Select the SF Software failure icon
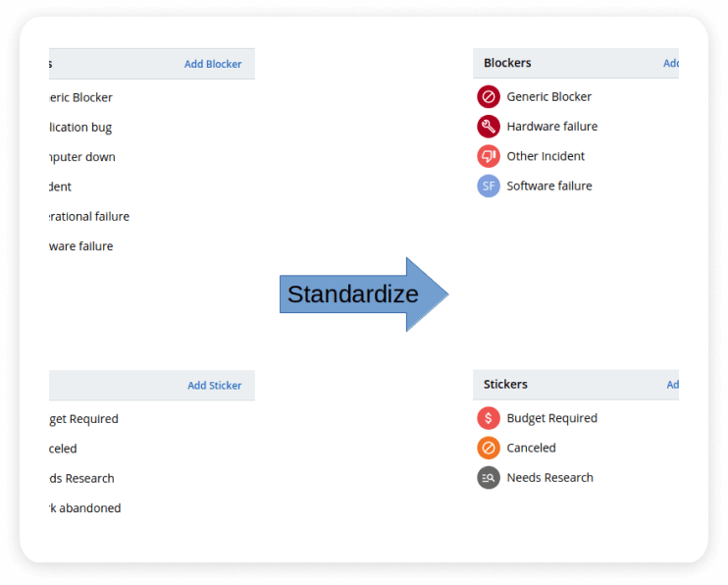This screenshot has height=585, width=728. [488, 186]
